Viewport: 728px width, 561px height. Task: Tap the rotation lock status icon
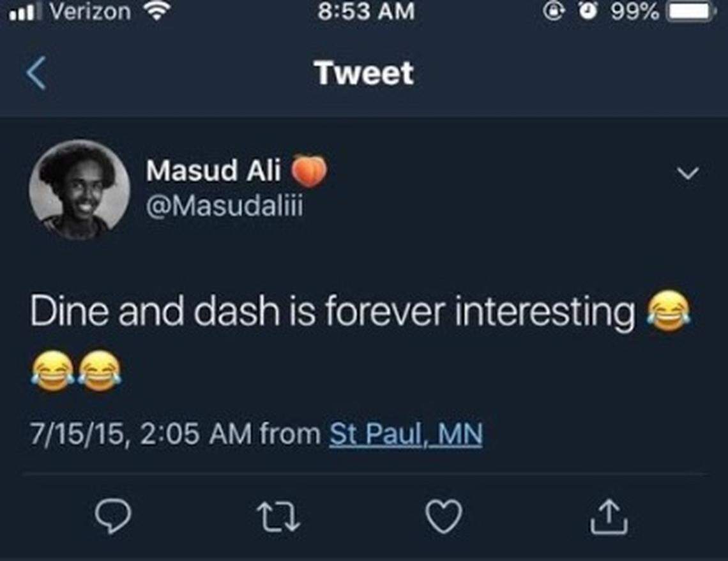(x=554, y=11)
